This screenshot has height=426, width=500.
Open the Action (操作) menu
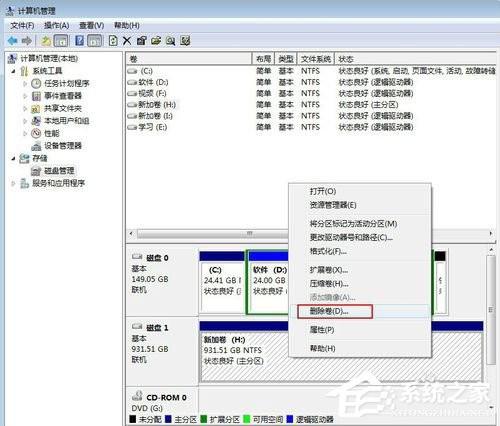57,26
